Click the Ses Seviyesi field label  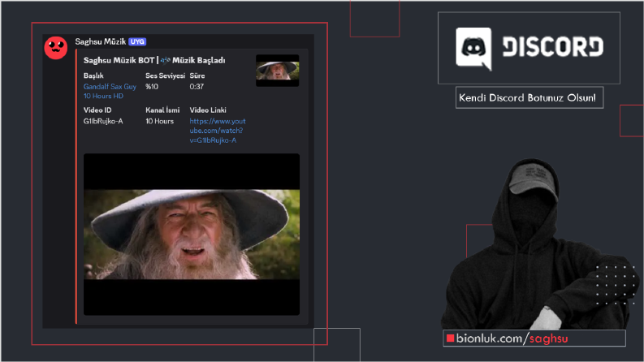[165, 75]
